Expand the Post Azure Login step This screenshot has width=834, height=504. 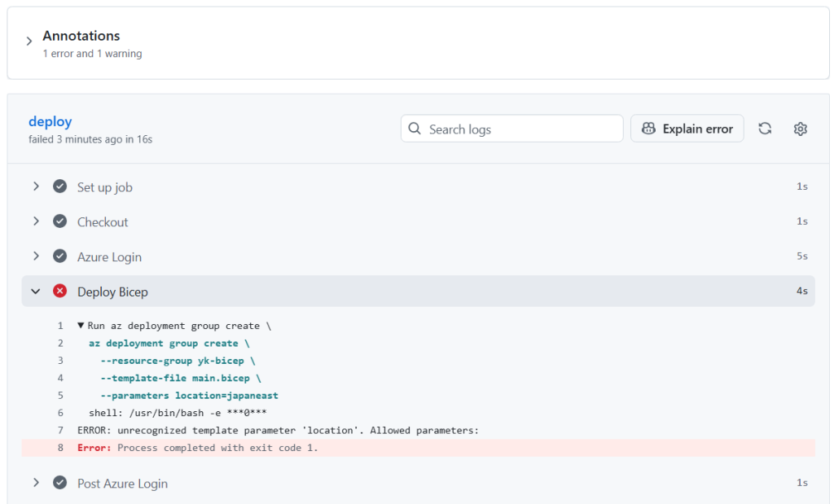(x=36, y=483)
